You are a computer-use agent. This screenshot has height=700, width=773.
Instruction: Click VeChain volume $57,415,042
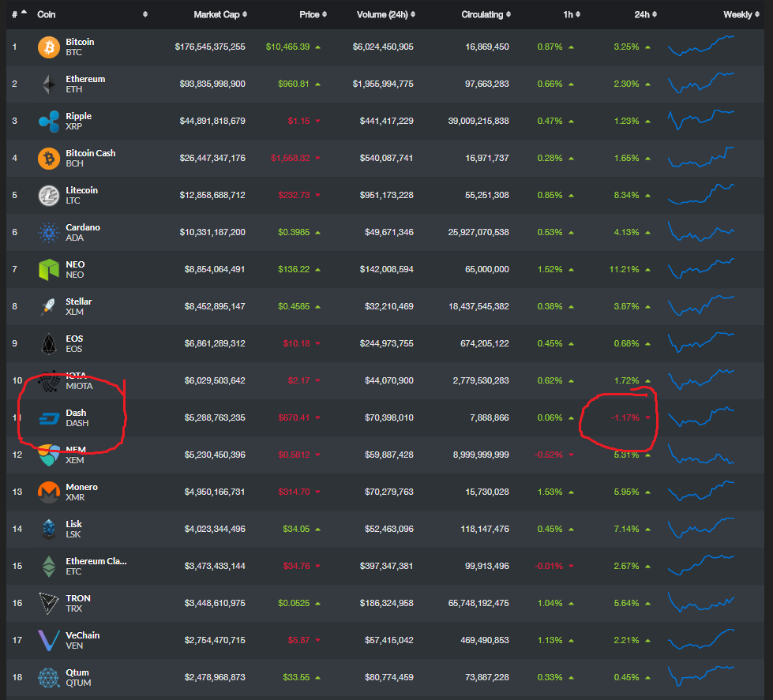pyautogui.click(x=389, y=640)
